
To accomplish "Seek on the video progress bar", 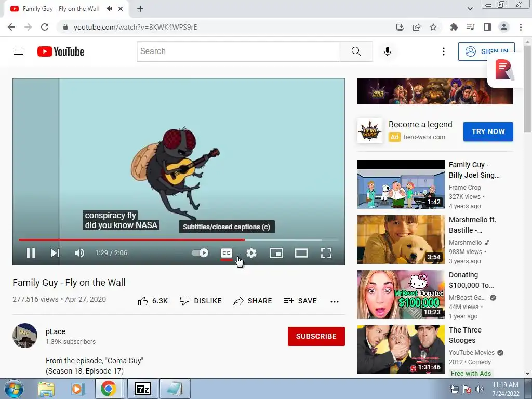I will tap(179, 240).
